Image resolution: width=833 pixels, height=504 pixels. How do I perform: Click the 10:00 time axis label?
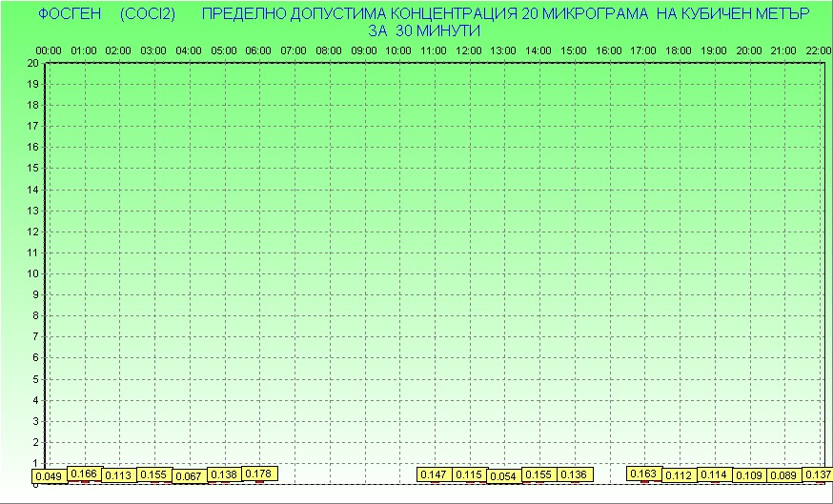pyautogui.click(x=398, y=50)
